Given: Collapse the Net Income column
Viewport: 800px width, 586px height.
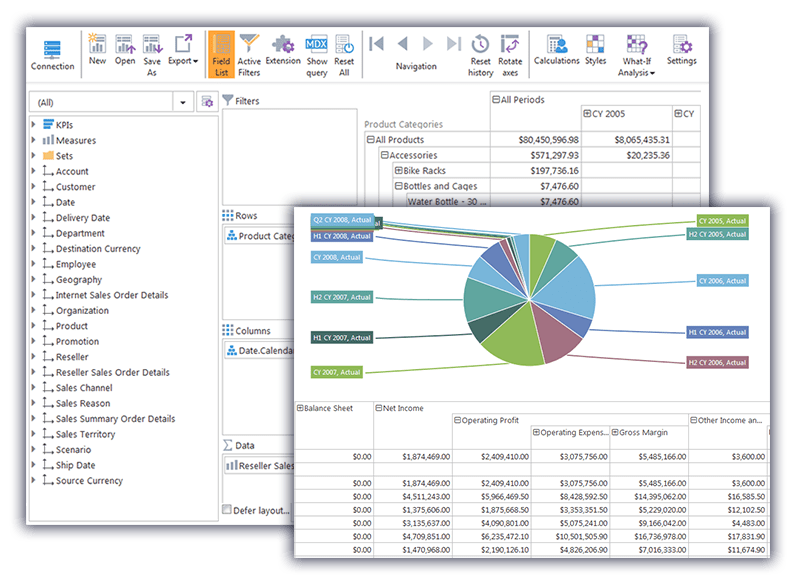Looking at the screenshot, I should [x=379, y=408].
